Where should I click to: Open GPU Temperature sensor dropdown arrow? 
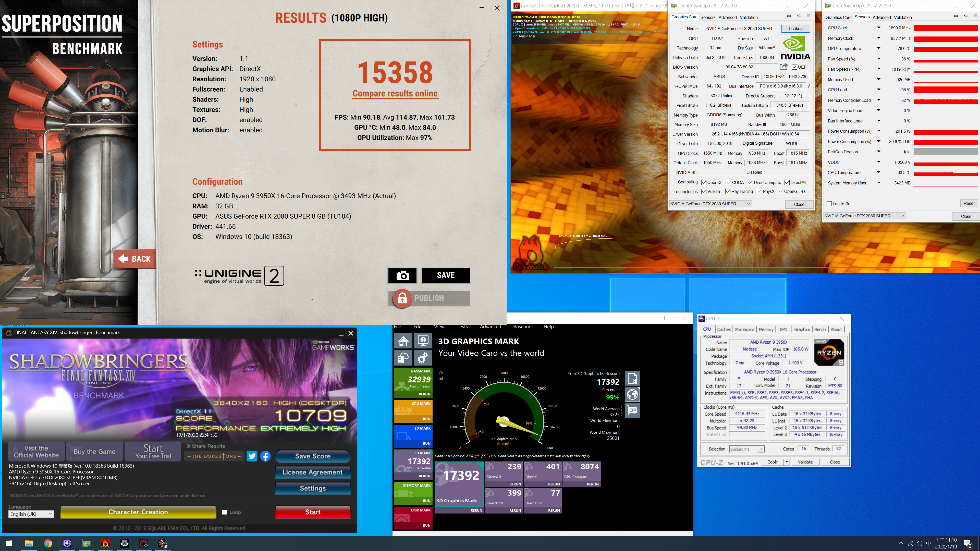(879, 48)
